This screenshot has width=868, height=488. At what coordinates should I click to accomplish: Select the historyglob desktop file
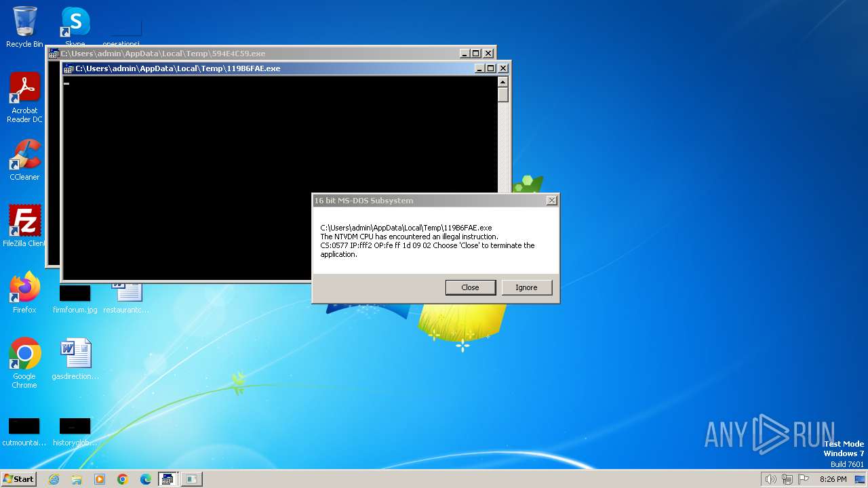pyautogui.click(x=75, y=432)
